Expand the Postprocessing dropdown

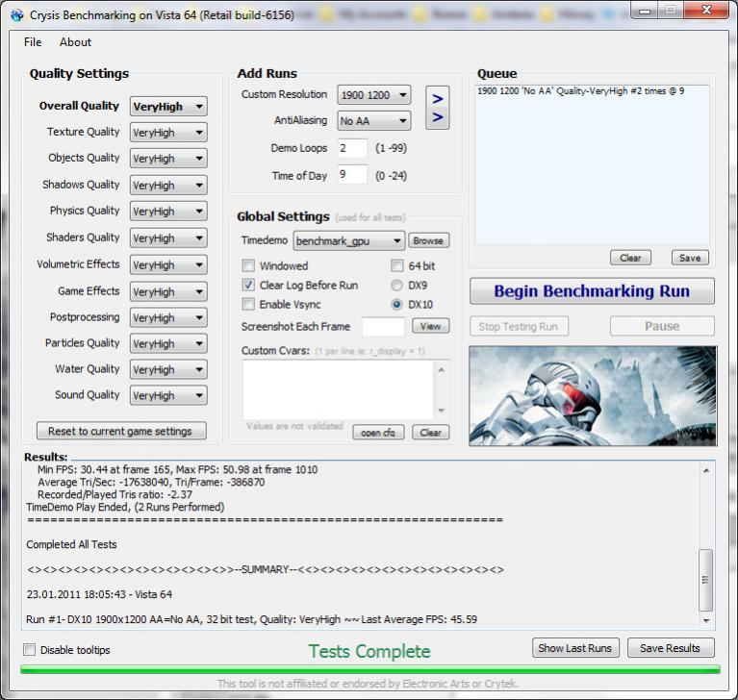pos(168,317)
